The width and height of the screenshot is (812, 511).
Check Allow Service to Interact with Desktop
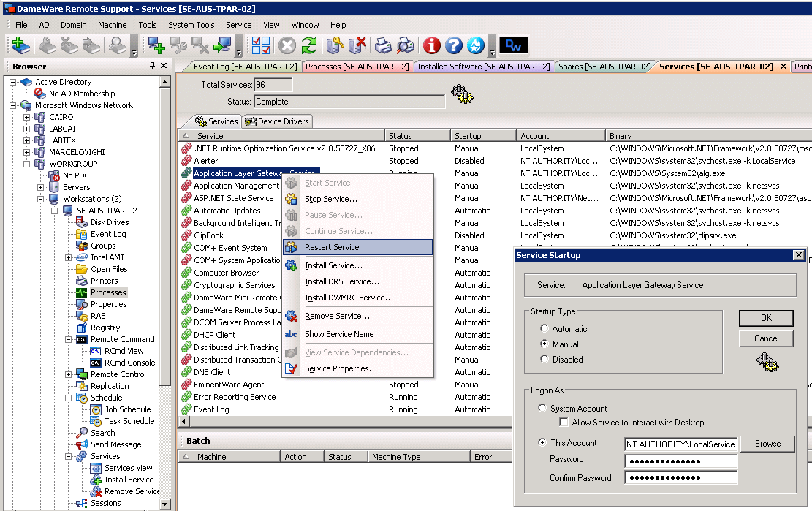tap(564, 422)
